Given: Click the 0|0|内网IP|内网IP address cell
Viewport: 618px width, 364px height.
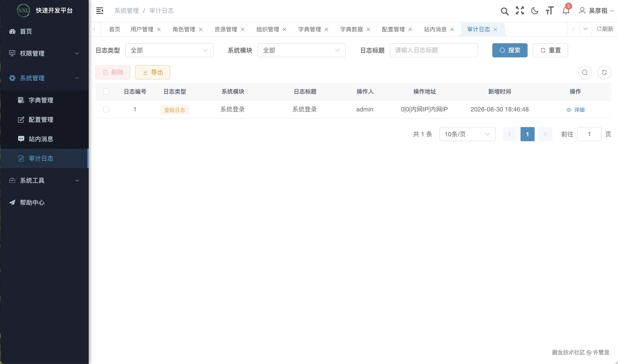Looking at the screenshot, I should pyautogui.click(x=424, y=109).
